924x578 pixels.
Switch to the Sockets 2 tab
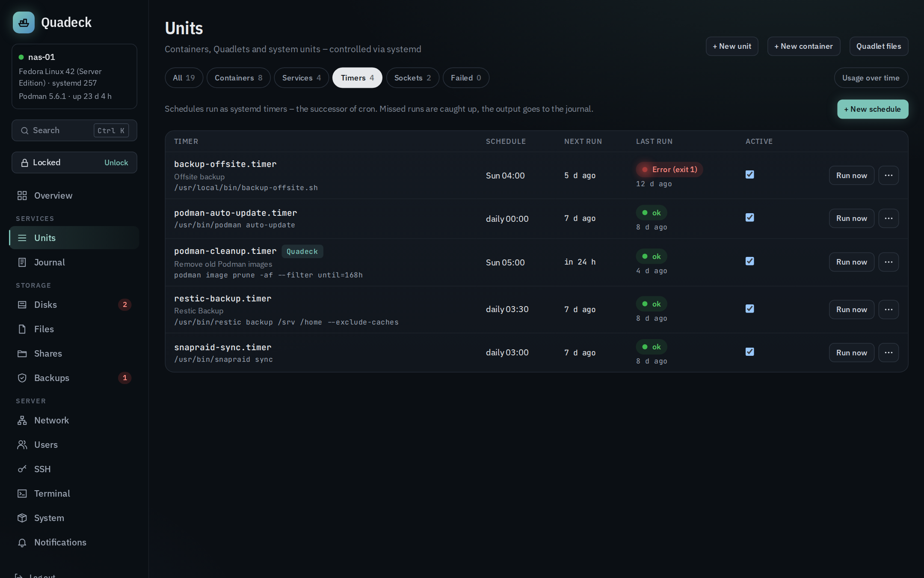pos(413,78)
